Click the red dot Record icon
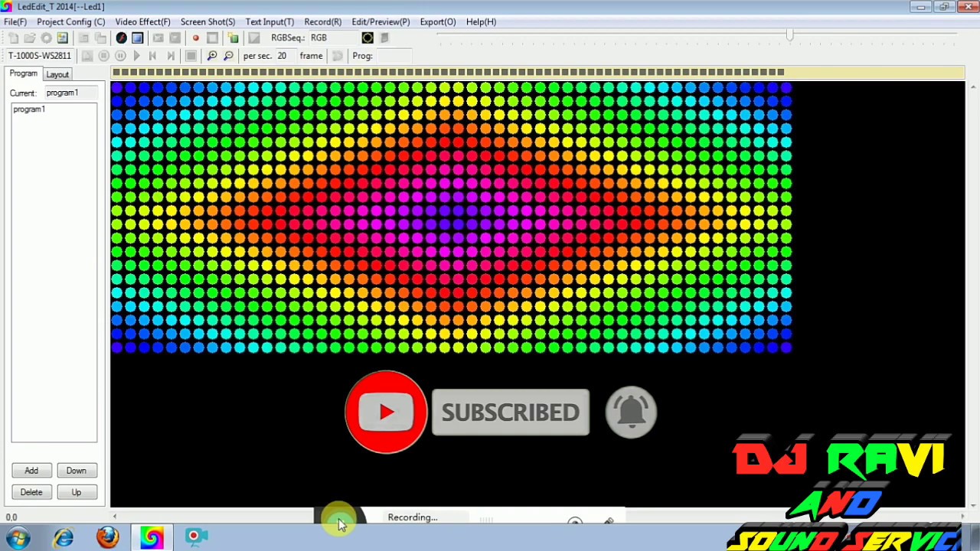 [x=196, y=37]
